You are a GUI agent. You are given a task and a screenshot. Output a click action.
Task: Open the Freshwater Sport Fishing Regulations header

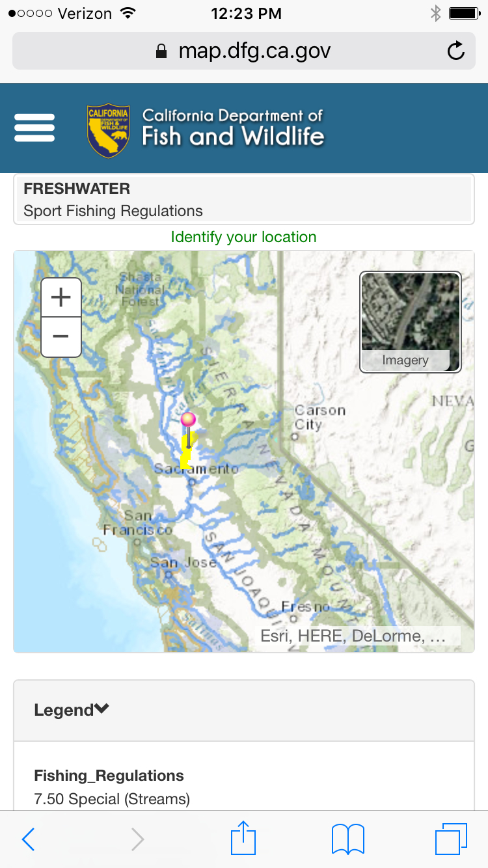point(244,200)
